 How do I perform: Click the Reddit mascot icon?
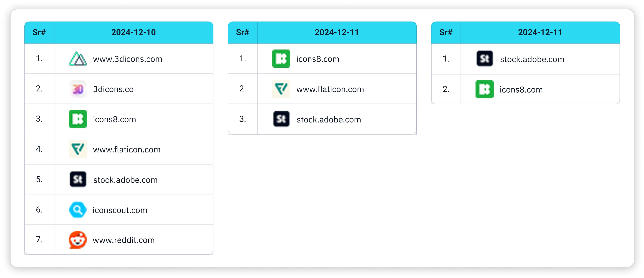(x=77, y=240)
